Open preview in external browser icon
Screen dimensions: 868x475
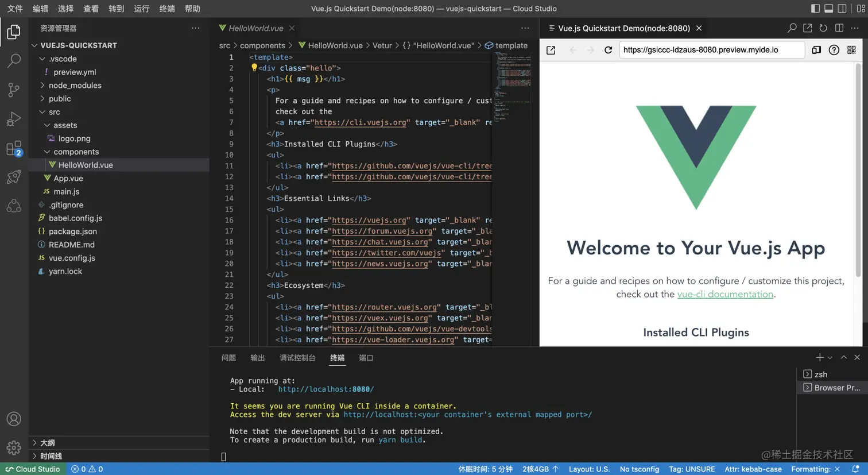point(551,50)
